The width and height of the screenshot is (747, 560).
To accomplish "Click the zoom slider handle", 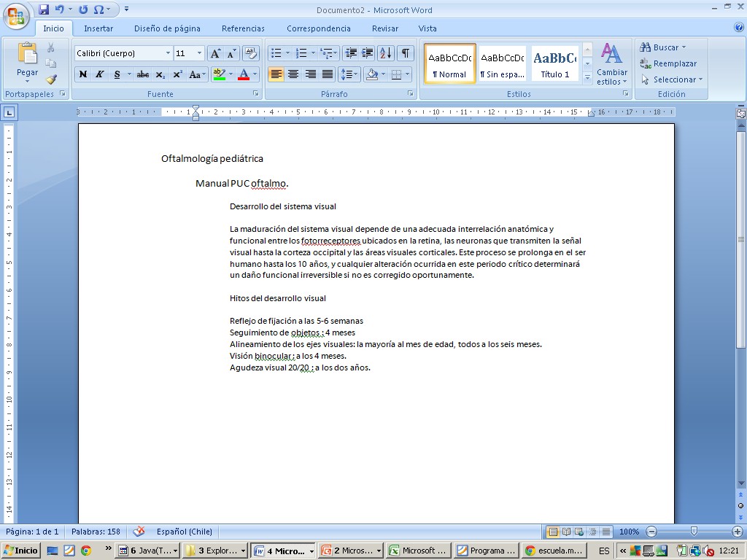I will [x=694, y=532].
